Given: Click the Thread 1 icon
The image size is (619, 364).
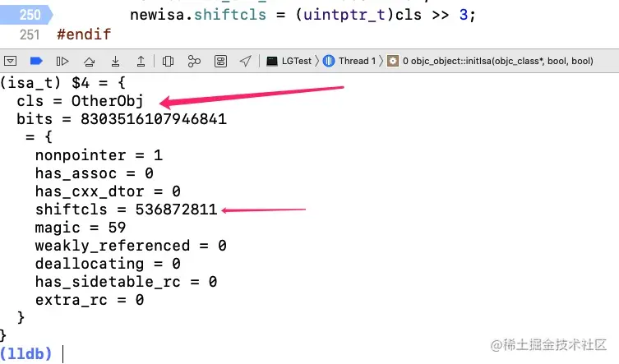Looking at the screenshot, I should 329,61.
